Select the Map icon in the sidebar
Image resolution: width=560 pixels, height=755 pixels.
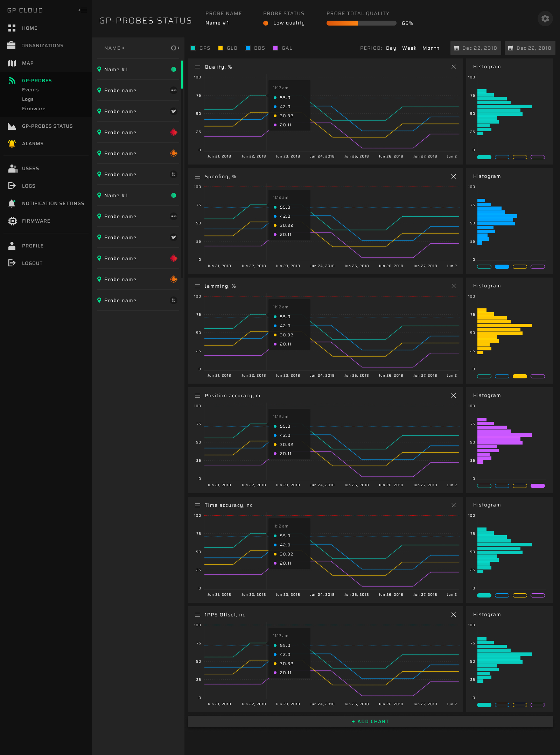point(12,63)
